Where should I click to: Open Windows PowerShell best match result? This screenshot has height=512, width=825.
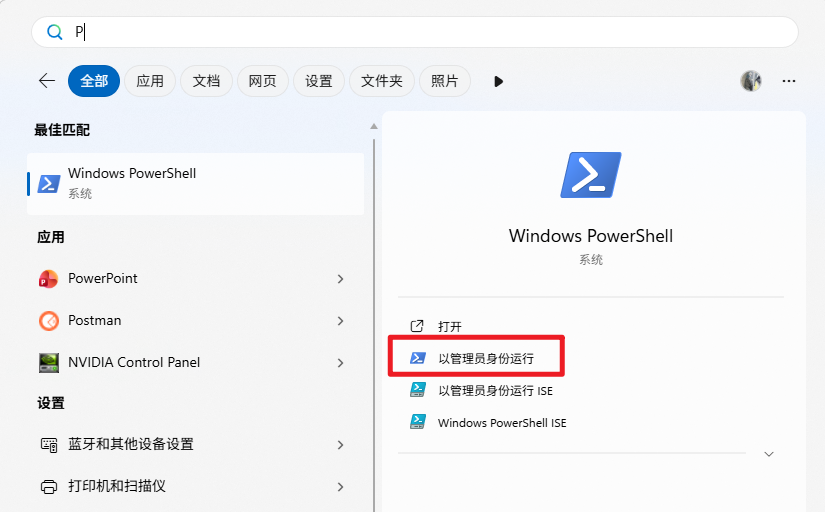[x=195, y=184]
